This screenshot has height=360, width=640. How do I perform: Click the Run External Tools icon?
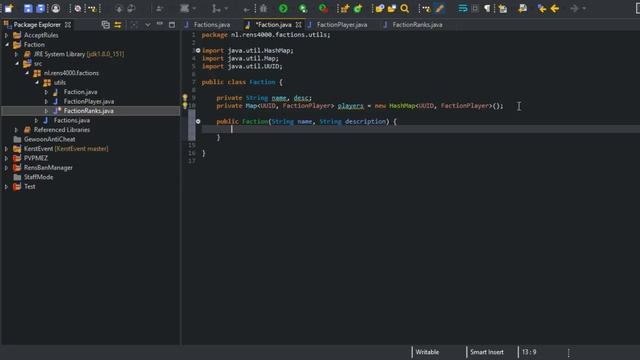323,9
